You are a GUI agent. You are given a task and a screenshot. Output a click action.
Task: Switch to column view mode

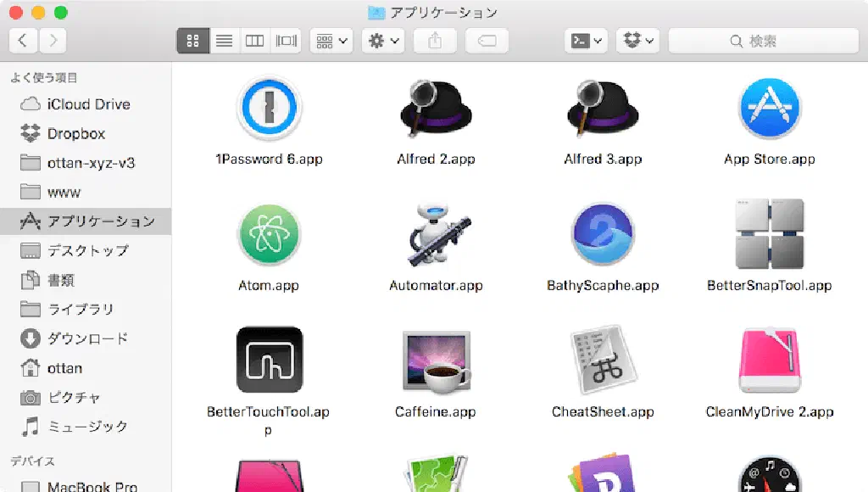pos(254,41)
